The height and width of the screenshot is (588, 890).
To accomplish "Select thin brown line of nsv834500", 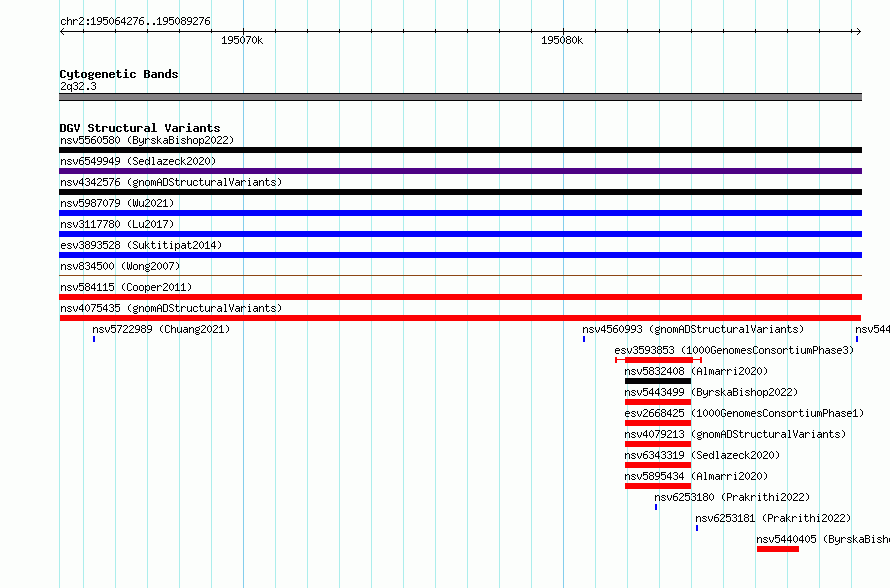I will 460,275.
